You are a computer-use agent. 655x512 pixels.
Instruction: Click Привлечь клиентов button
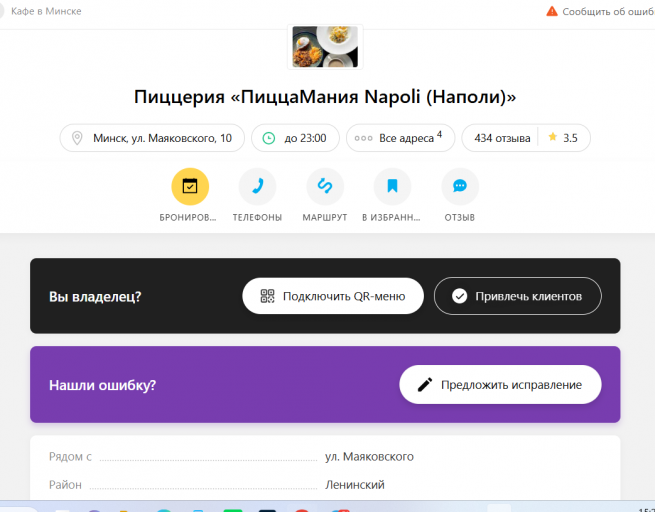coord(518,296)
